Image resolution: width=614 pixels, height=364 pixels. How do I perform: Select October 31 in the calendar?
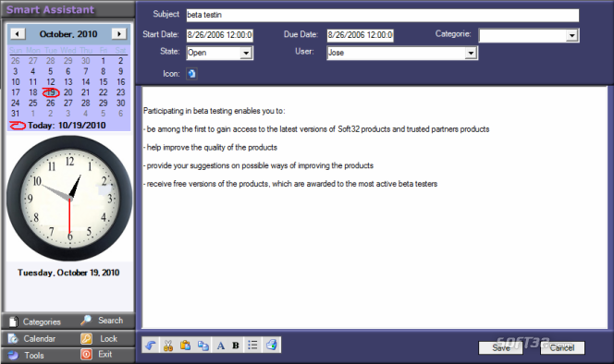(x=16, y=114)
